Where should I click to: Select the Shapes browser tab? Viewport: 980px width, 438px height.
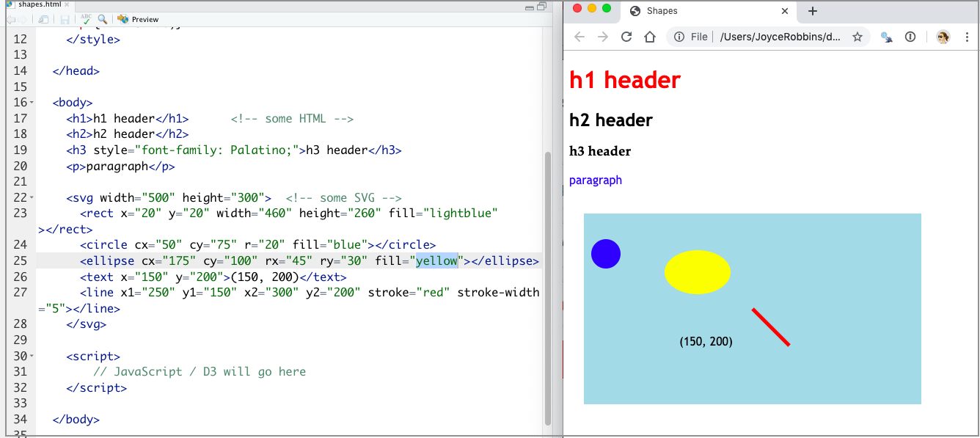coord(708,11)
